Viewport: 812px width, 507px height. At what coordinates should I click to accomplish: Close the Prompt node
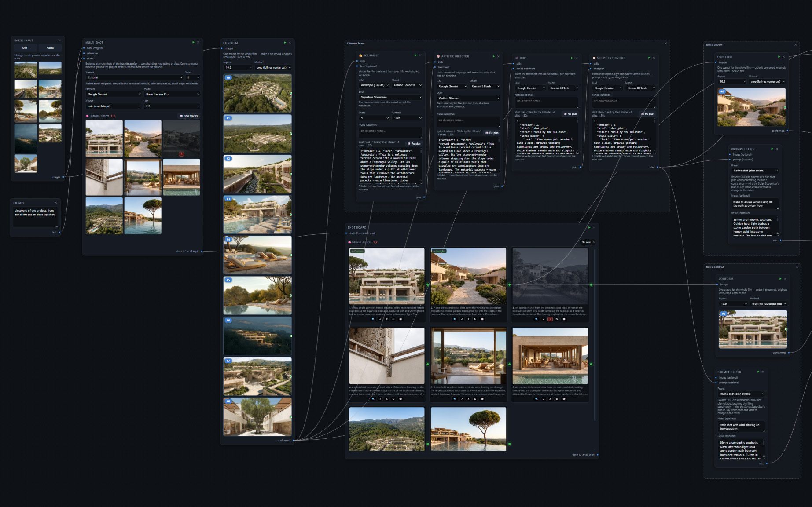[56, 203]
